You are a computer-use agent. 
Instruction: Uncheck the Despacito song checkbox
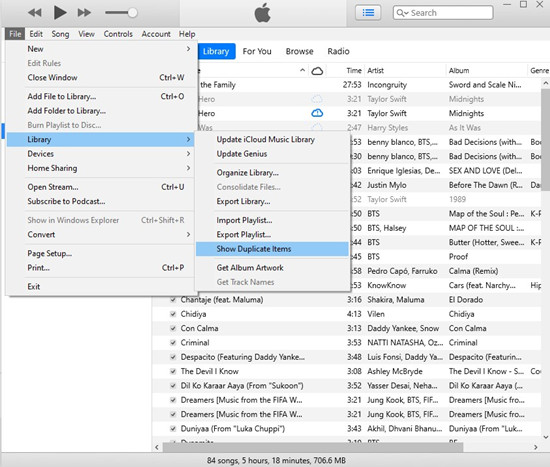click(173, 357)
